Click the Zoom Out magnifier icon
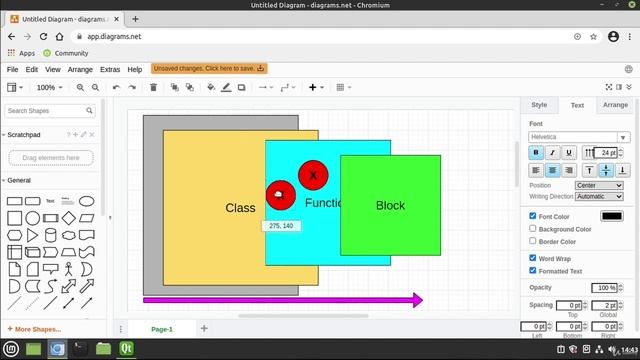 96,87
